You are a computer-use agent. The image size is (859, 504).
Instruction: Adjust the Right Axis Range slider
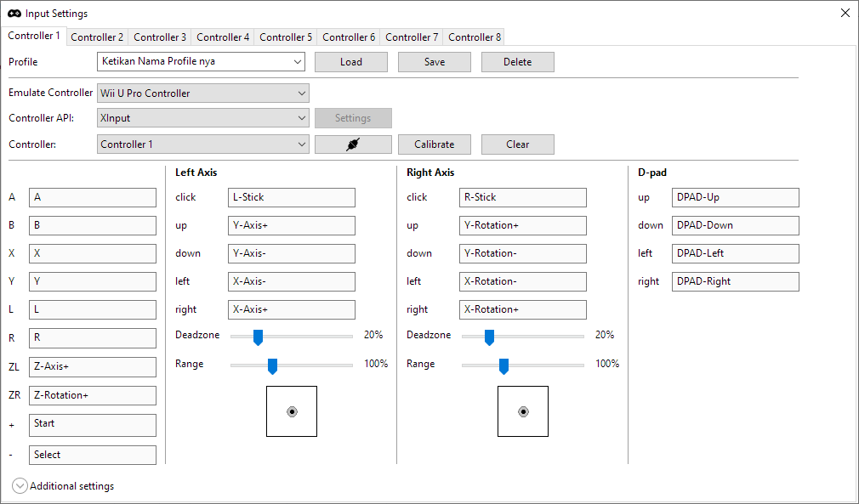(x=503, y=365)
